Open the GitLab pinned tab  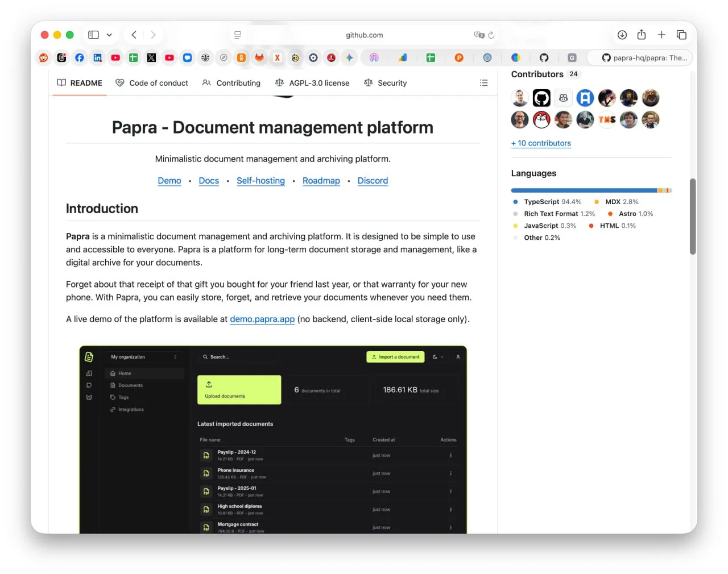tap(259, 57)
